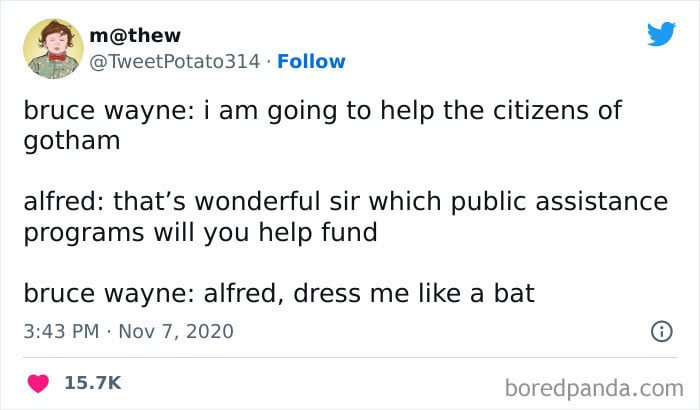Click the programs will you help fund line

200,233
